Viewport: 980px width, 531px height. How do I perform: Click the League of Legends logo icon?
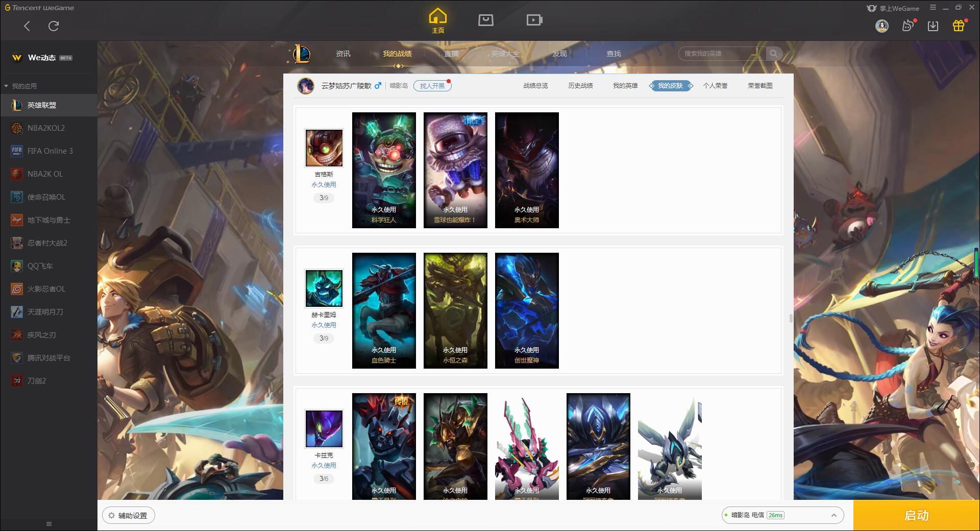(x=302, y=54)
